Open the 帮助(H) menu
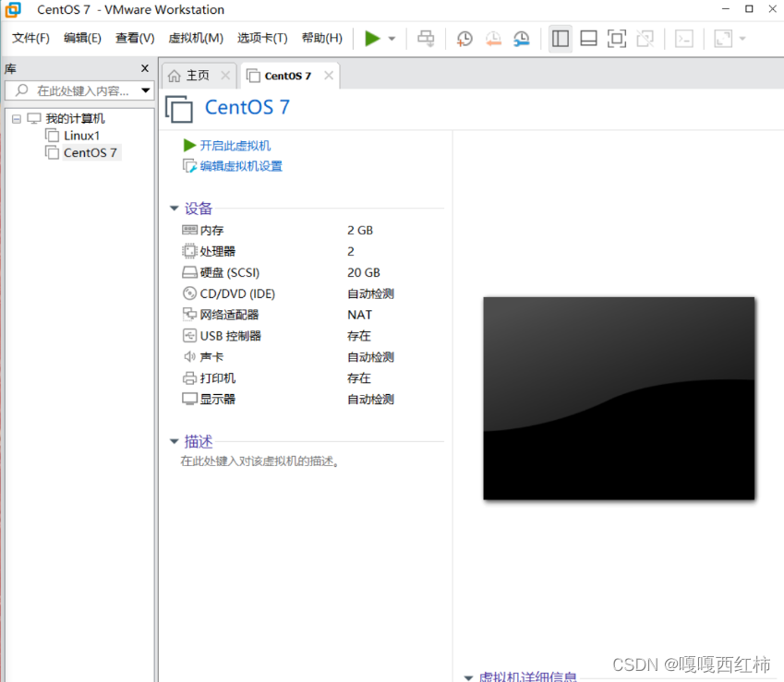Image resolution: width=784 pixels, height=682 pixels. pyautogui.click(x=322, y=38)
